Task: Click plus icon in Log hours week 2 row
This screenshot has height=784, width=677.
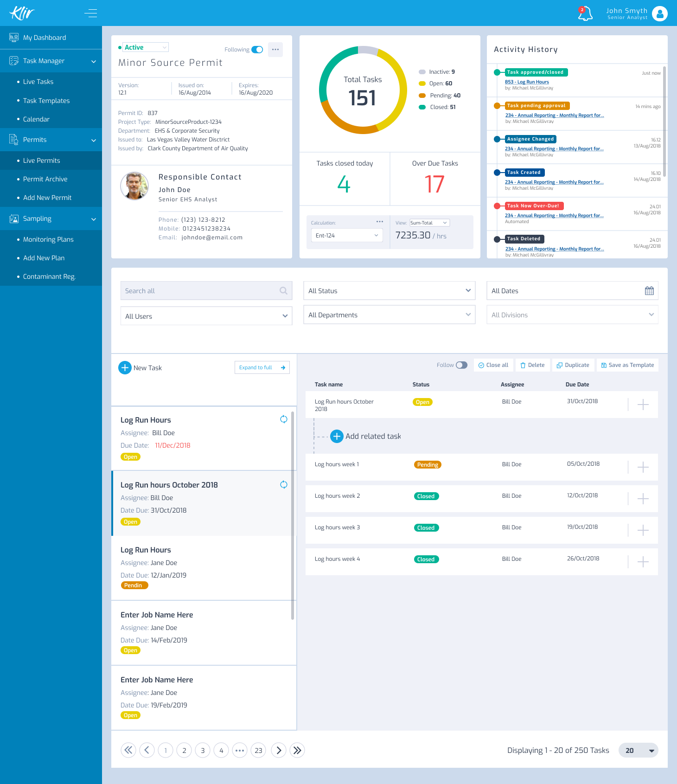Action: pos(643,499)
